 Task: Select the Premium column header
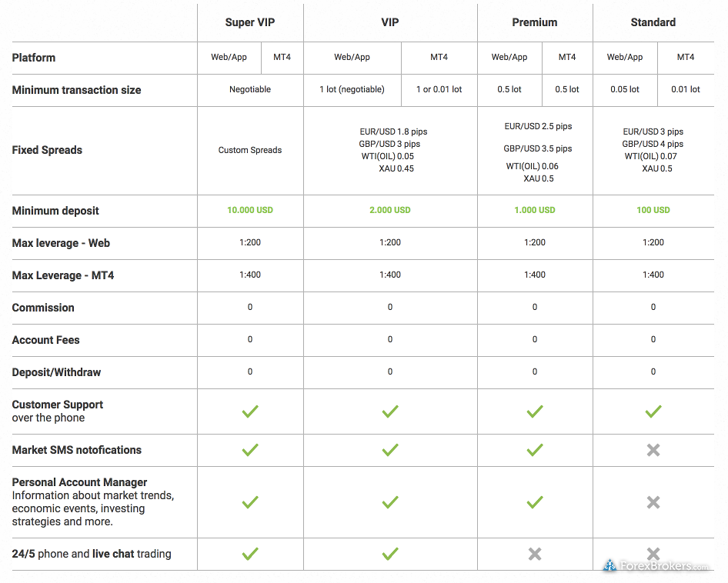pos(535,22)
